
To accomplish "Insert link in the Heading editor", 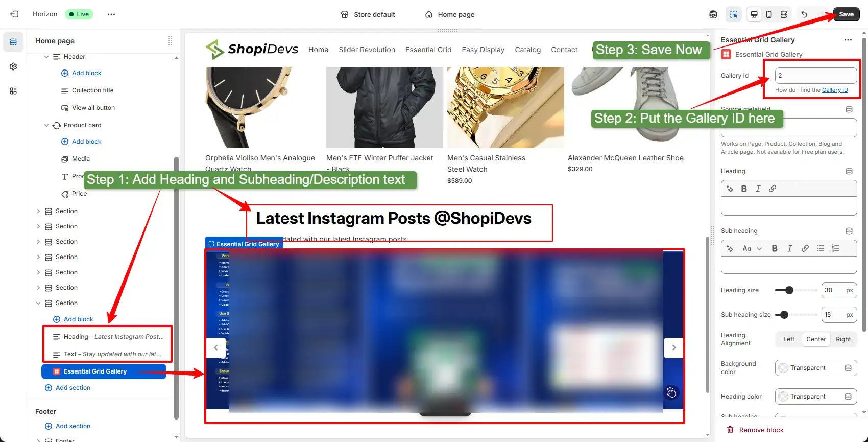I will tap(773, 189).
